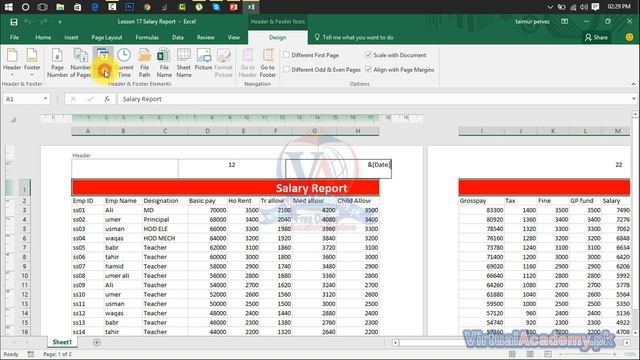Insert File Path element
The height and width of the screenshot is (360, 640).
144,63
